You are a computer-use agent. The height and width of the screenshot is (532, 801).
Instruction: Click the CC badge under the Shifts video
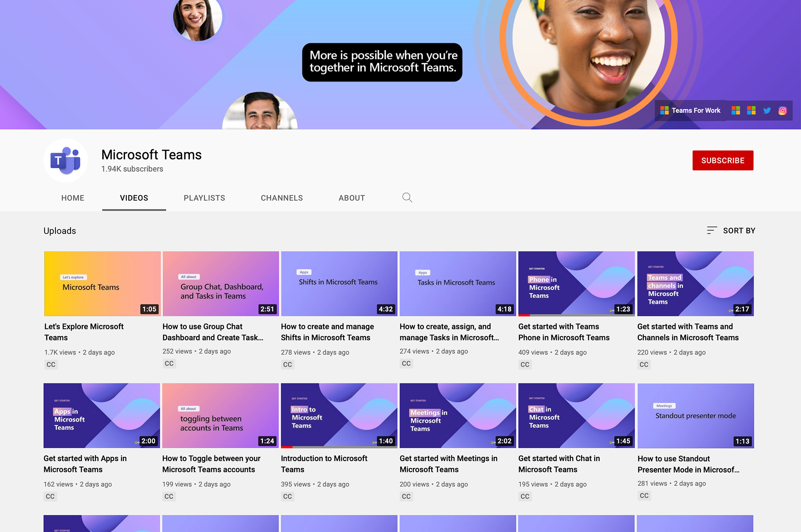click(287, 364)
